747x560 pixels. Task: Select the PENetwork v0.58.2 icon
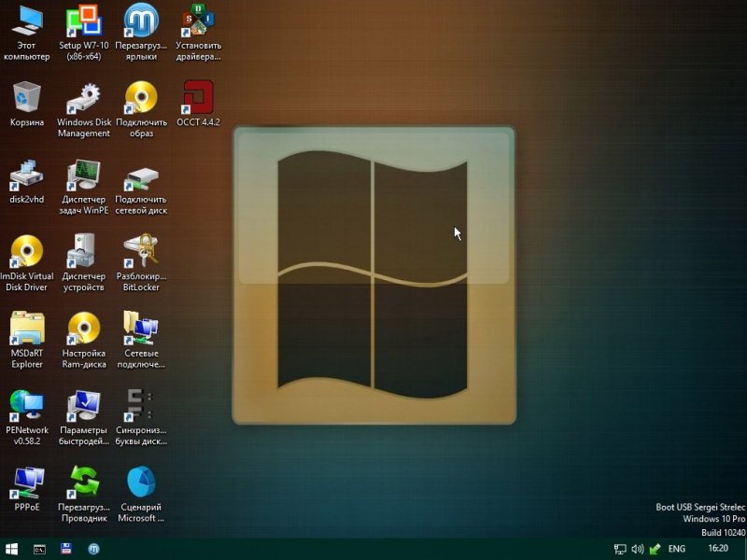coord(27,405)
